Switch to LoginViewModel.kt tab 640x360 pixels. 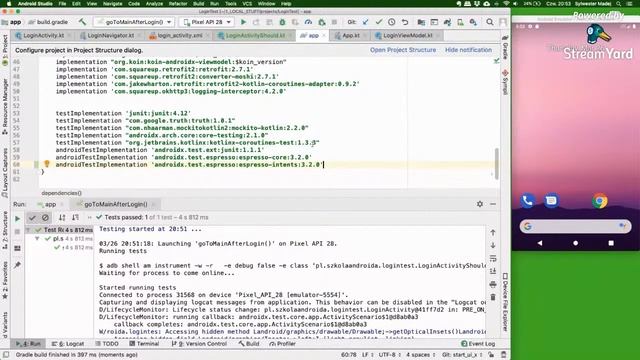[x=408, y=36]
